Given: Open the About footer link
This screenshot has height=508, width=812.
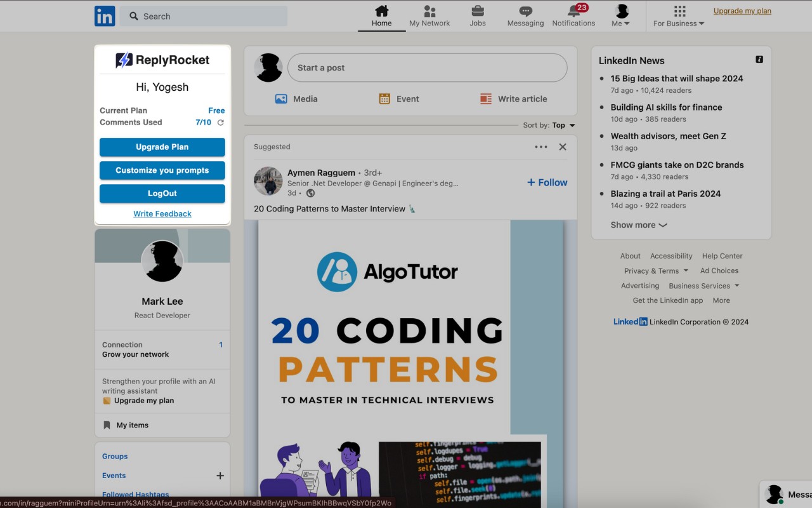Looking at the screenshot, I should (x=630, y=256).
